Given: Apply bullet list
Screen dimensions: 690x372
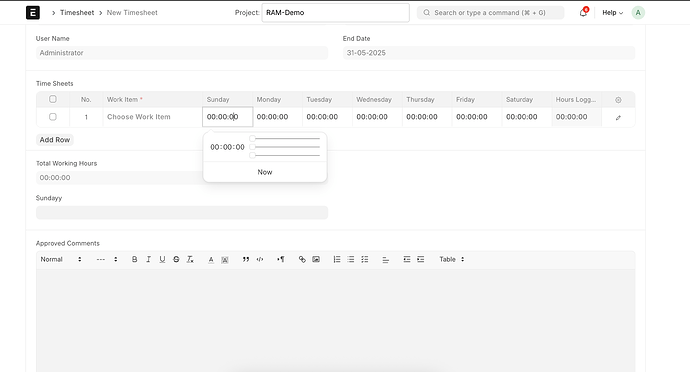Looking at the screenshot, I should [x=351, y=259].
